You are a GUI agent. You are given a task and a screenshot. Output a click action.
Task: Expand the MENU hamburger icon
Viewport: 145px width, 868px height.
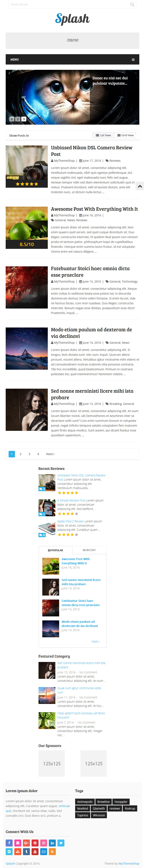coord(133,60)
